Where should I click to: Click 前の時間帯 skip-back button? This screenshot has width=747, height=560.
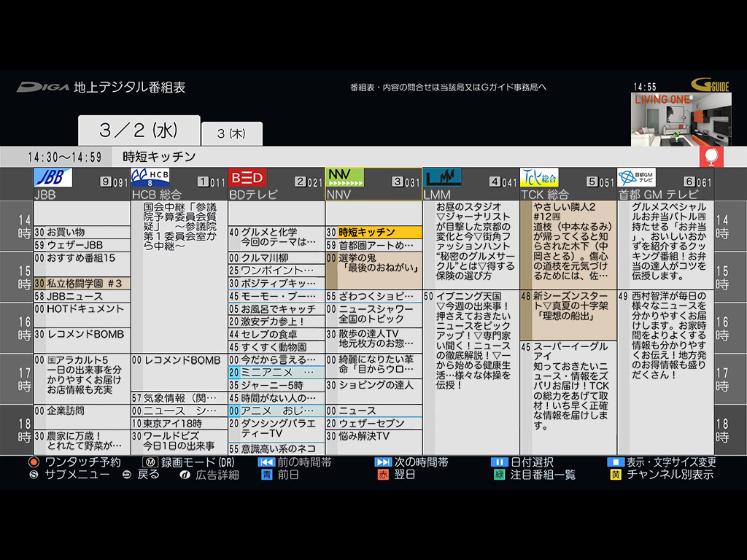click(266, 462)
